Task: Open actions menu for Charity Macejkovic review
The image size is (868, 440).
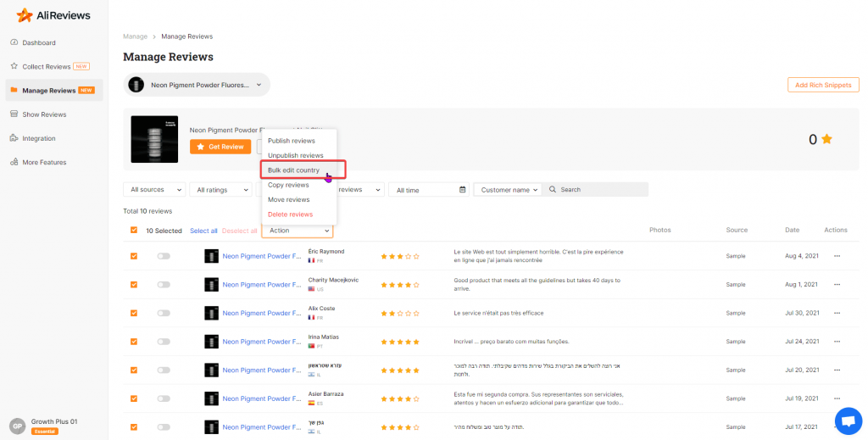Action: coord(837,285)
